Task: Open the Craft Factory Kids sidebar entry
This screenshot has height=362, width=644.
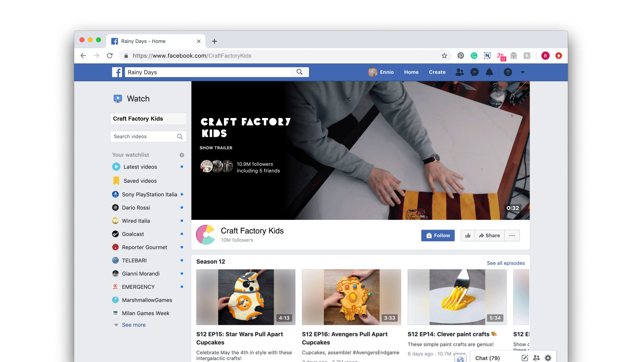Action: pos(148,119)
